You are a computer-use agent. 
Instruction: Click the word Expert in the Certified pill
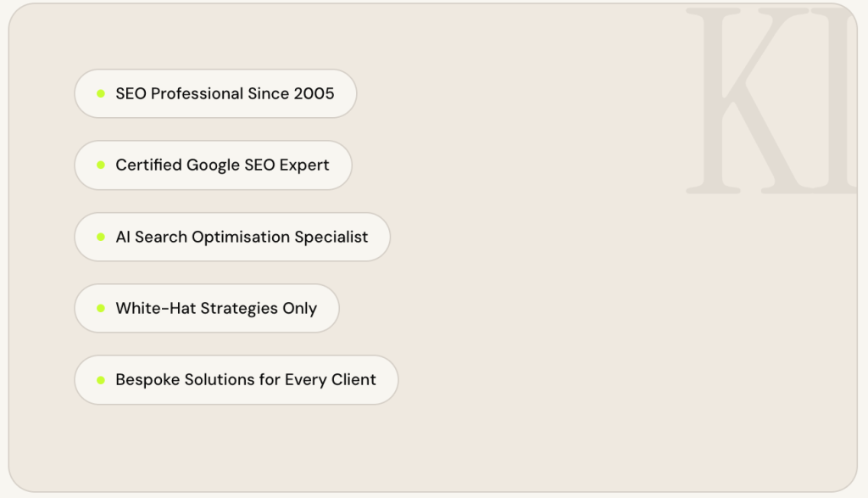coord(304,165)
